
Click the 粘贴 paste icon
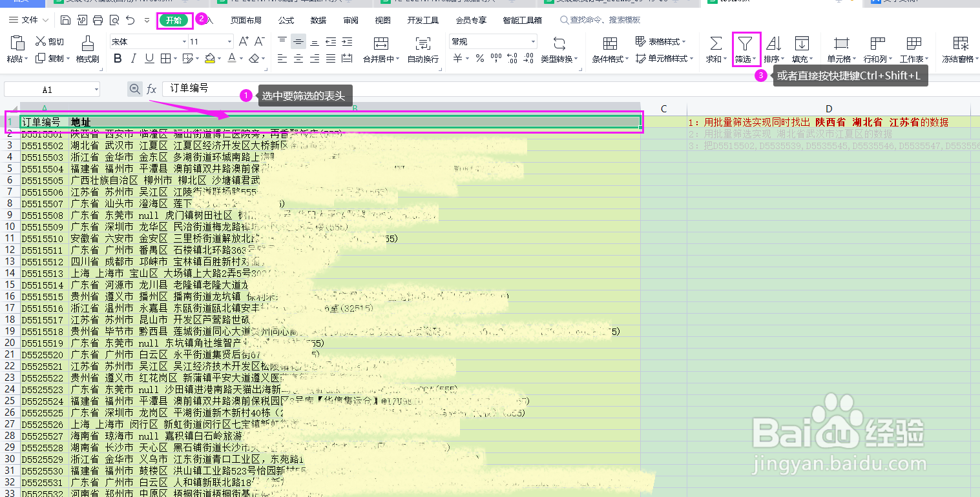[x=16, y=43]
